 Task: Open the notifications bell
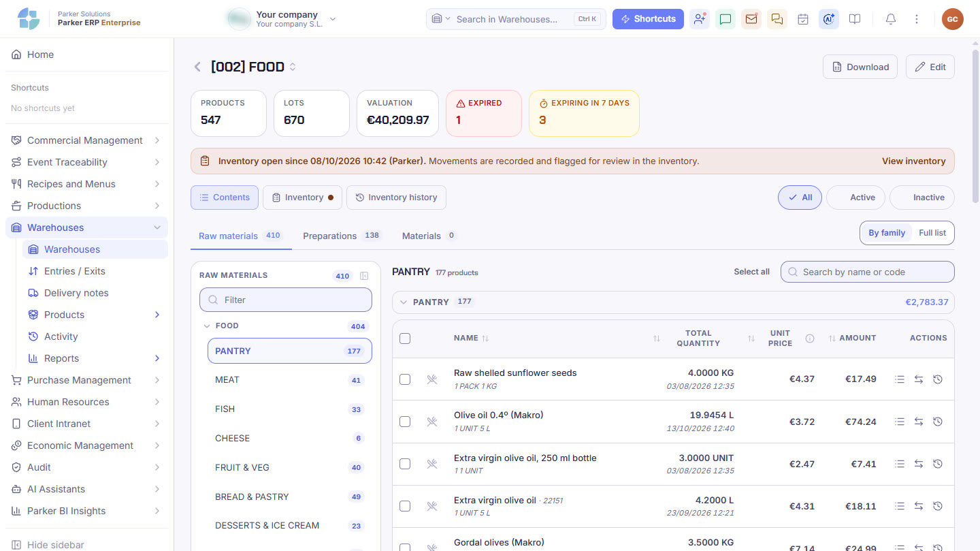[x=891, y=19]
